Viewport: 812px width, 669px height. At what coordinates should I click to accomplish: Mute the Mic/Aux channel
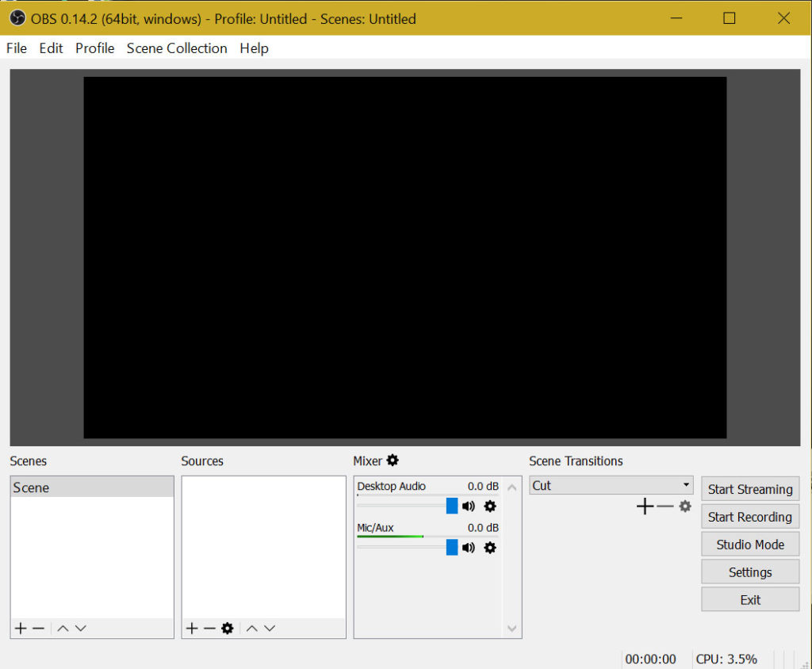pos(469,547)
